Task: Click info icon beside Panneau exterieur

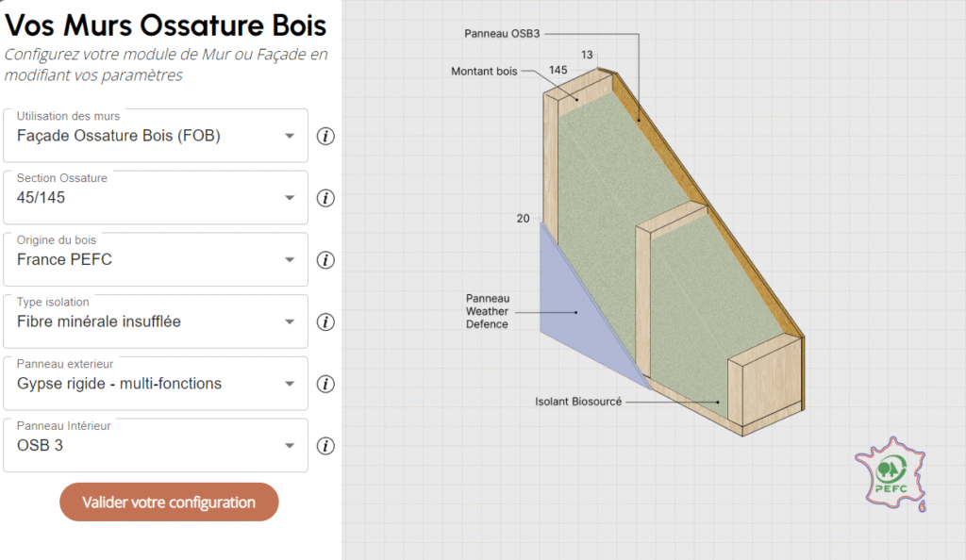Action: tap(325, 385)
